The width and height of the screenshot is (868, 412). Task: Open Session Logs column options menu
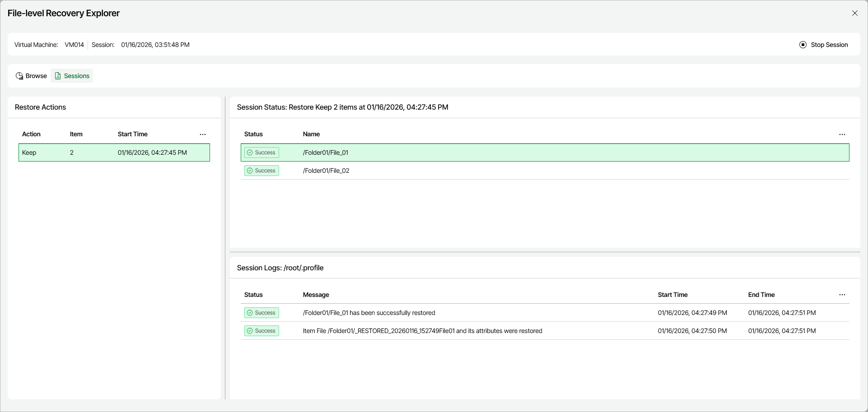[x=842, y=295]
